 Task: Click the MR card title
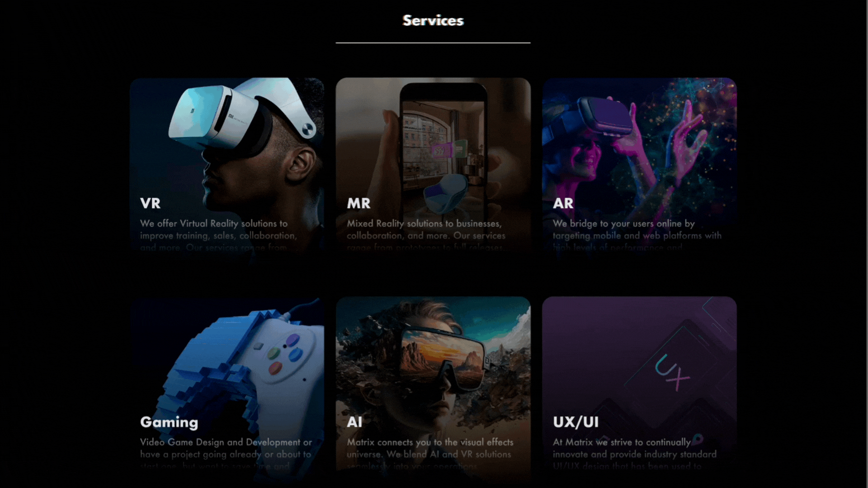pyautogui.click(x=359, y=203)
